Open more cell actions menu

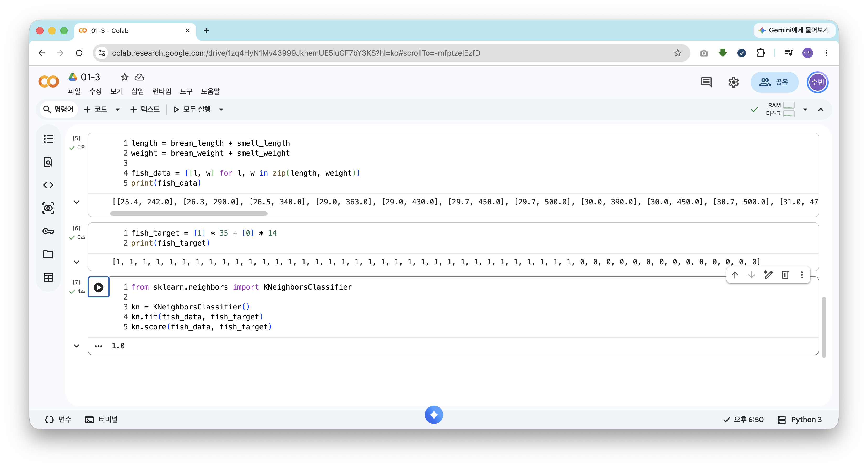pyautogui.click(x=802, y=275)
